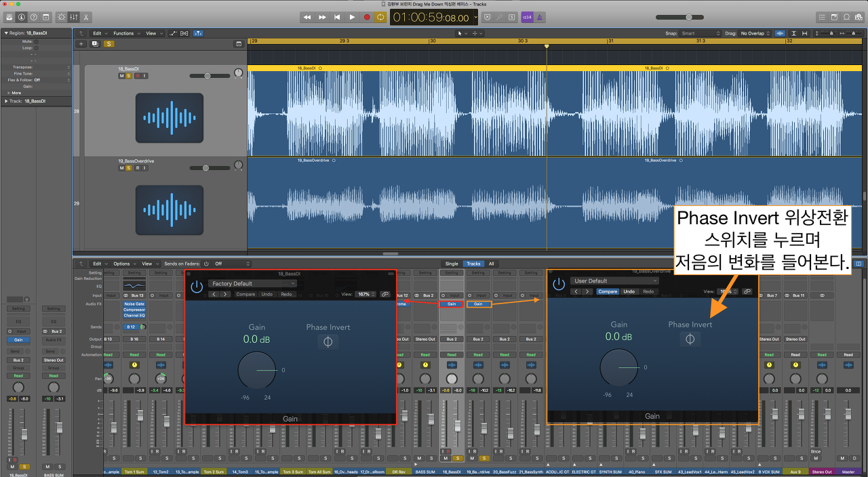Click Phase Invert in 19_BassOverdrive Gain plugin
868x477 pixels.
coord(690,339)
